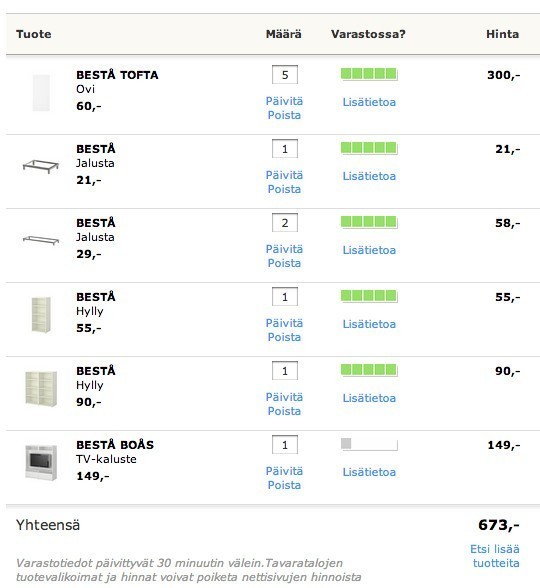Select the quantity box showing 2
This screenshot has width=540, height=588.
click(285, 223)
